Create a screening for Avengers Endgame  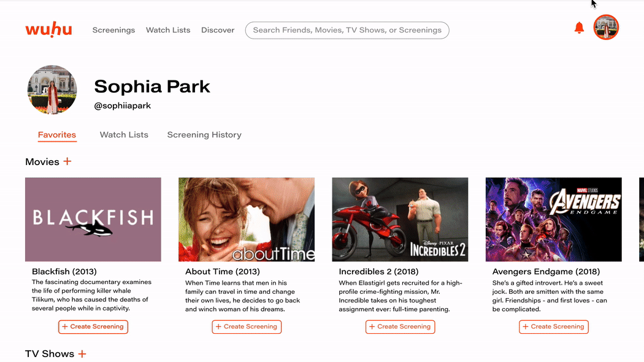[554, 327]
